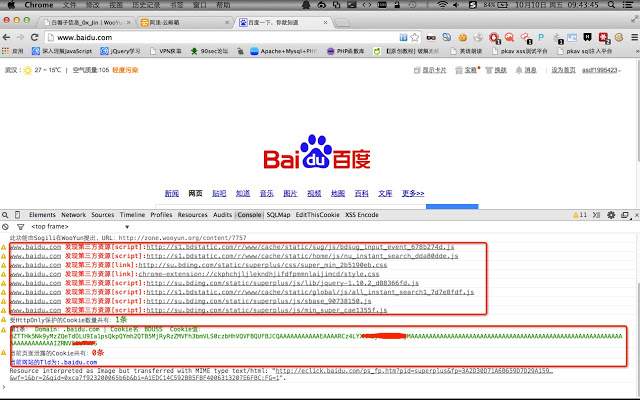
Task: Show hidden bookmarks with the overflow chevron
Action: coord(637,51)
